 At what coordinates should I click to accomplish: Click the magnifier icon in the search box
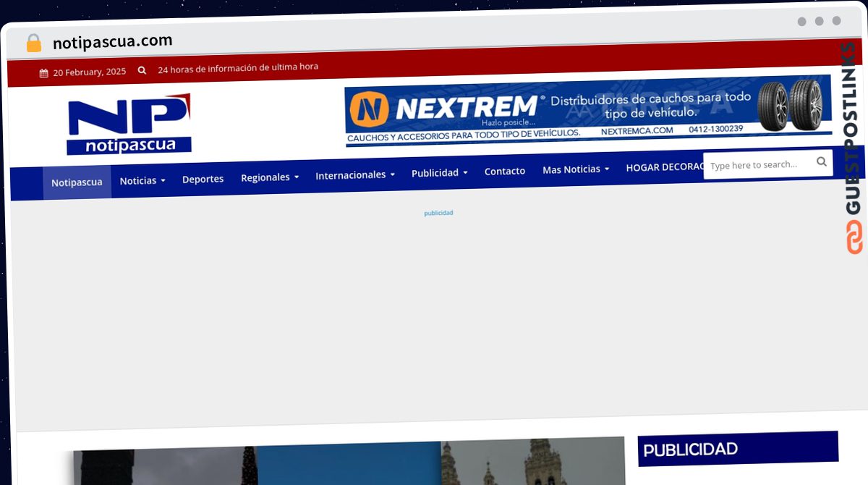tap(822, 161)
